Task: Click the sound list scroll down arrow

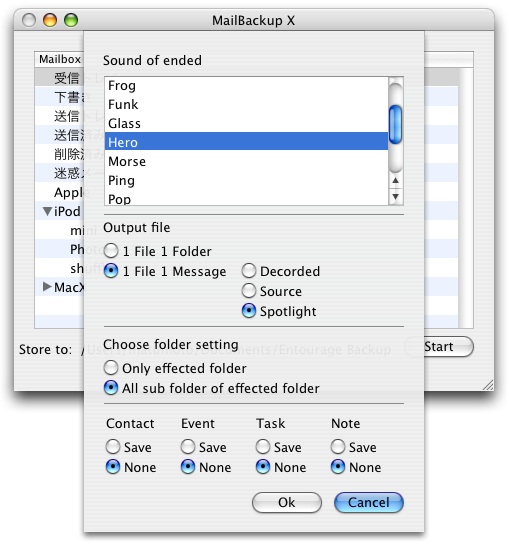Action: (395, 196)
